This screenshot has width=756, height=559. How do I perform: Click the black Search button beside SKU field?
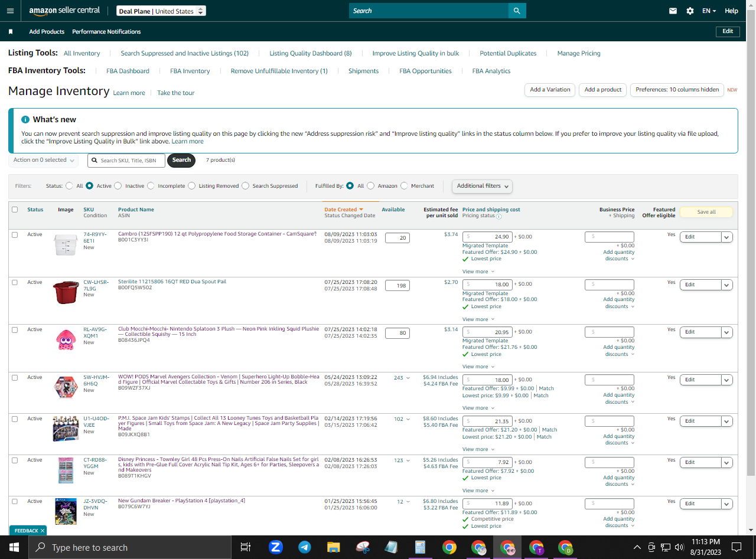tap(181, 160)
